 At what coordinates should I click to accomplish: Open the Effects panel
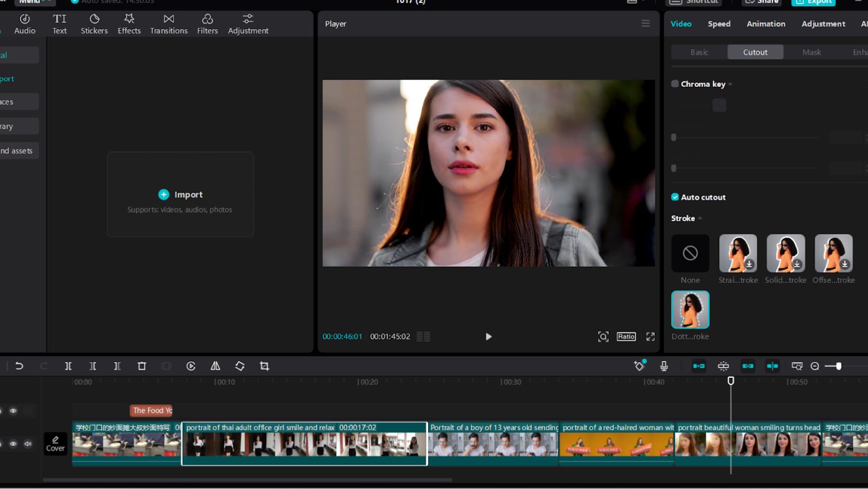(129, 24)
